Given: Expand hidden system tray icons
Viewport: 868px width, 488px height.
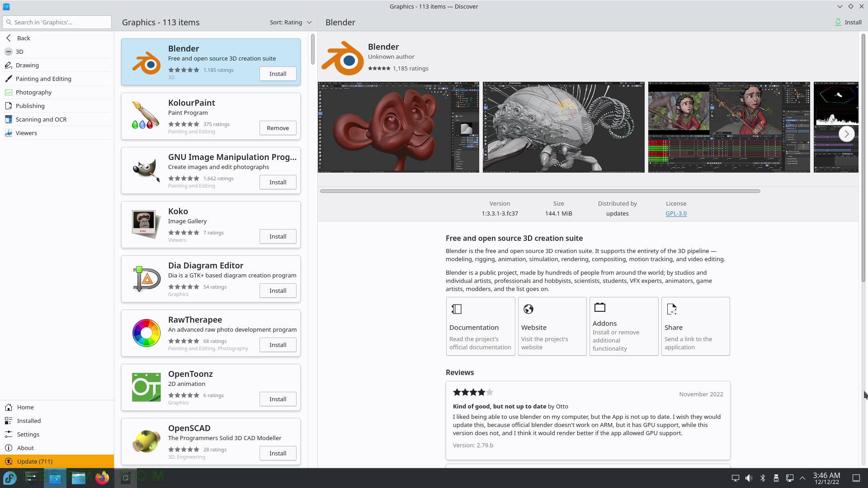Looking at the screenshot, I should tap(802, 478).
